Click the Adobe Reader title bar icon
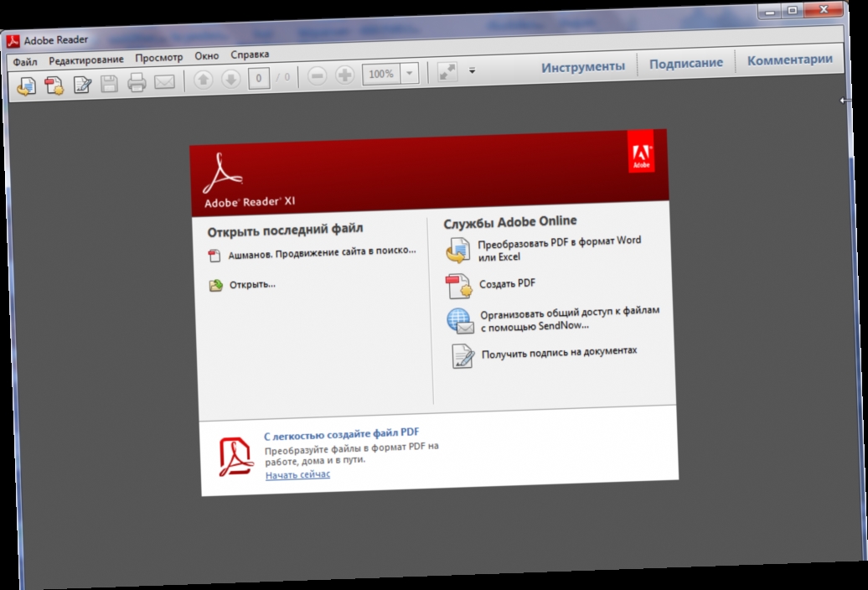The width and height of the screenshot is (868, 590). (13, 41)
